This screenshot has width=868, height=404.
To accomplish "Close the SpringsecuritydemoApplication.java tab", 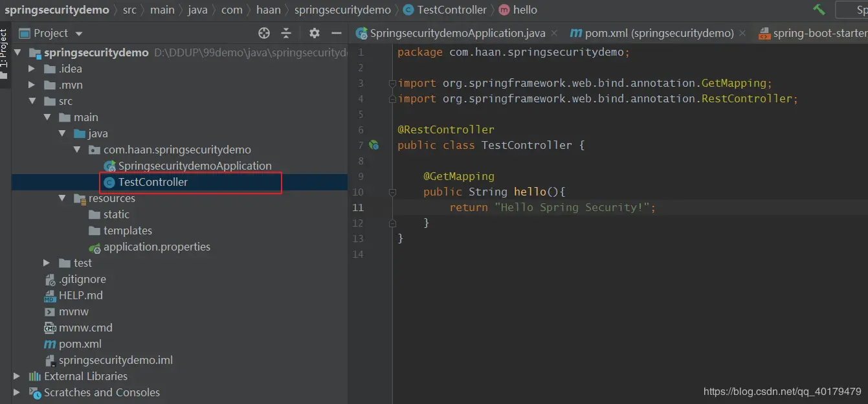I will click(554, 33).
